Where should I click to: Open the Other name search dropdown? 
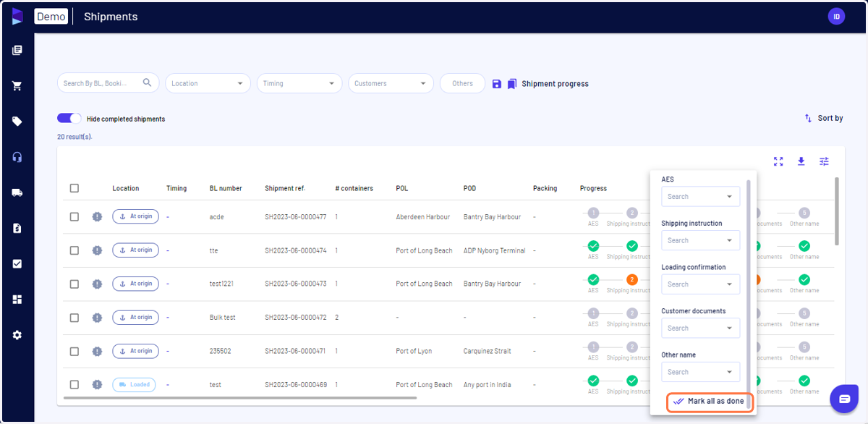point(700,372)
